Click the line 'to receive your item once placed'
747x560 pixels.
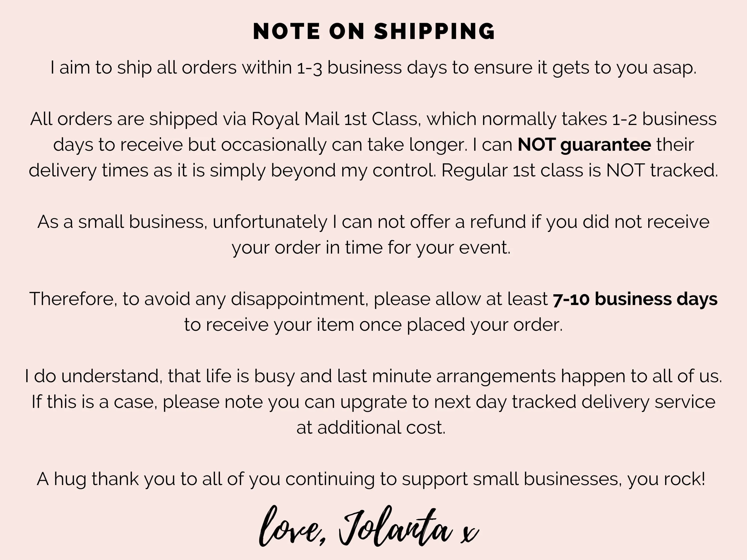click(x=325, y=324)
